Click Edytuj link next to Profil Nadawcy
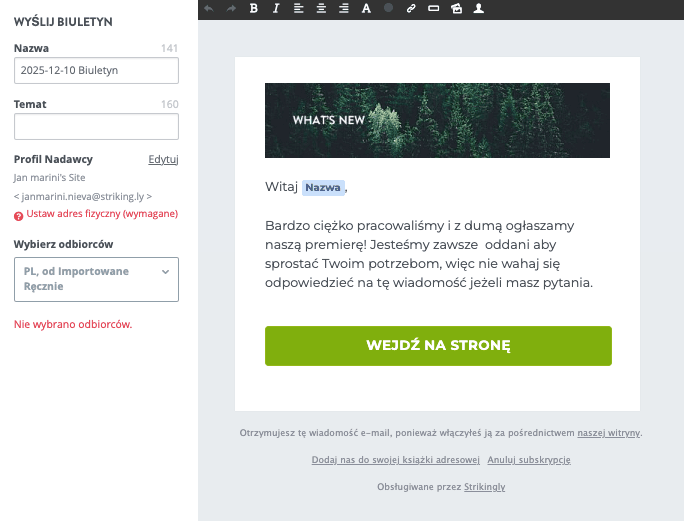Viewport: 684px width, 521px height. [163, 159]
